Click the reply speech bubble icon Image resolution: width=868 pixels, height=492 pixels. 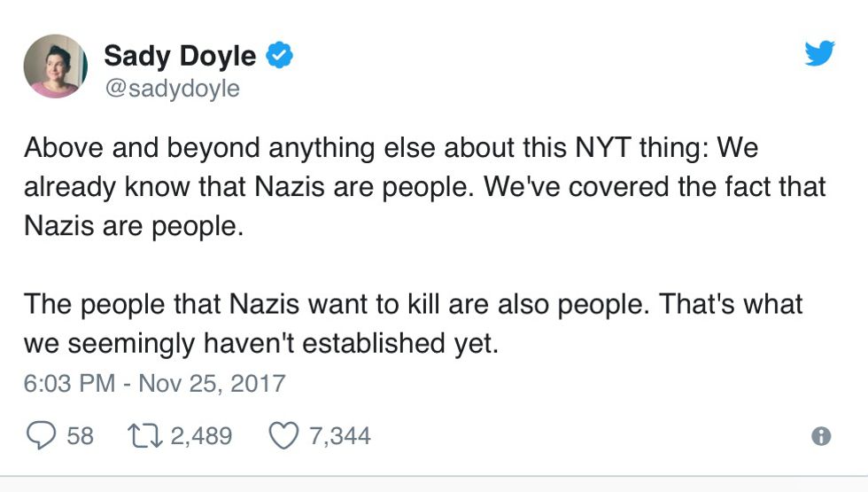[41, 435]
